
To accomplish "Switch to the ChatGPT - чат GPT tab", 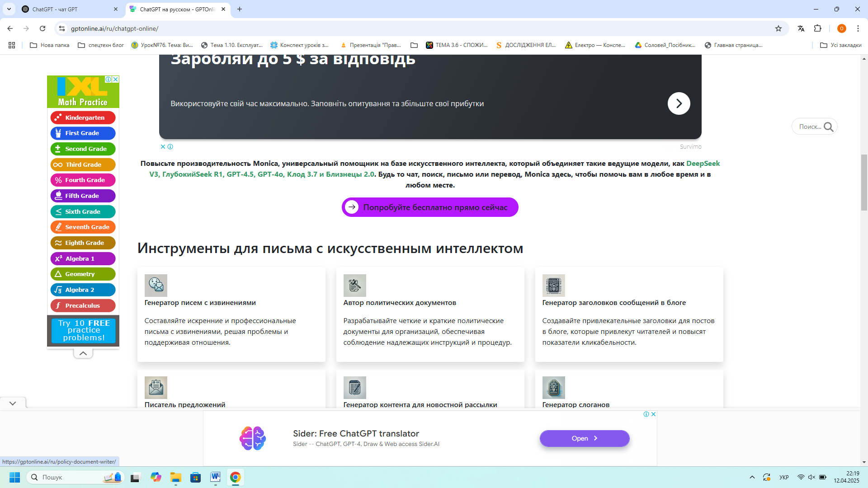I will [70, 9].
